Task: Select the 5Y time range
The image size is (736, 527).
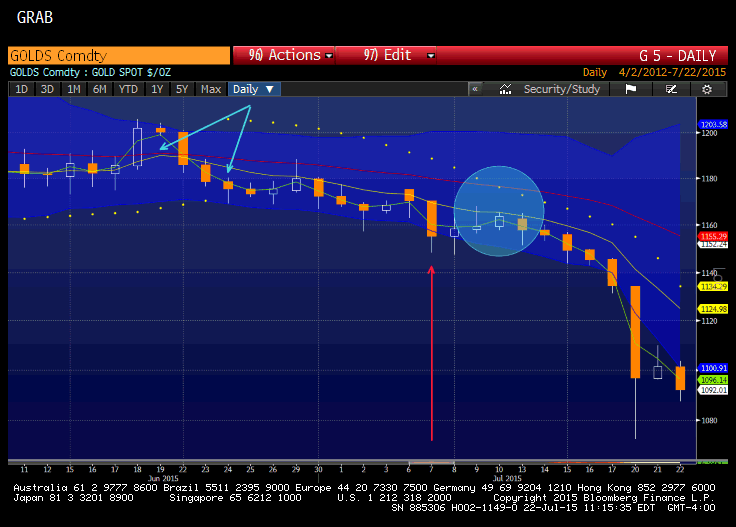Action: (x=182, y=89)
